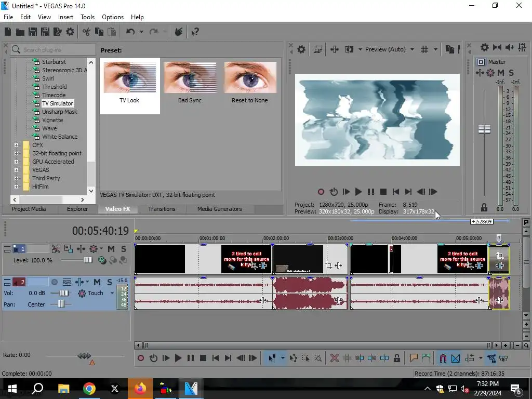
Task: Click the Overlays grid icon in preview
Action: click(424, 49)
